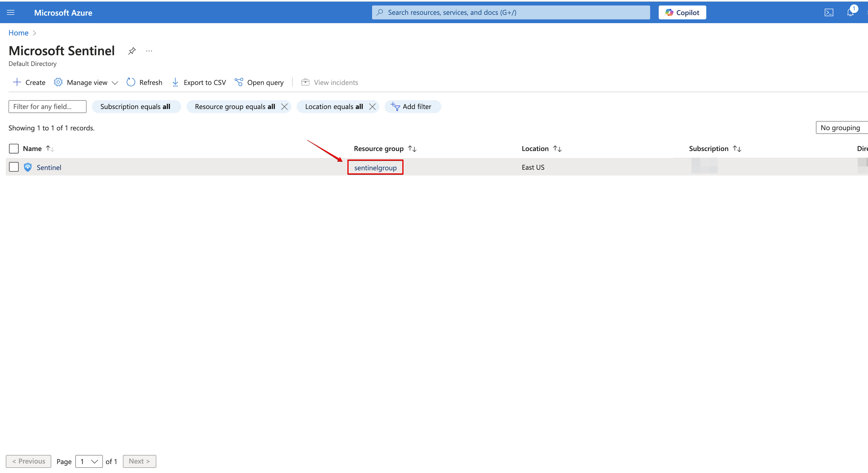Open the No grouping dropdown

click(841, 127)
